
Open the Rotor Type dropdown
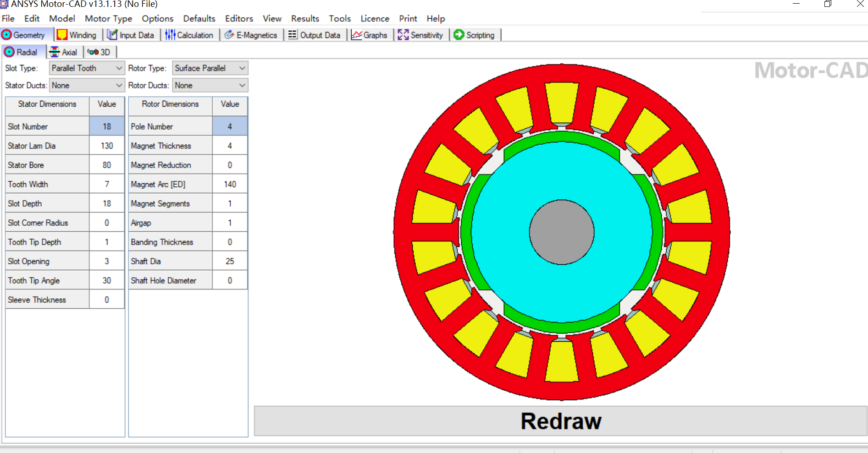(210, 68)
